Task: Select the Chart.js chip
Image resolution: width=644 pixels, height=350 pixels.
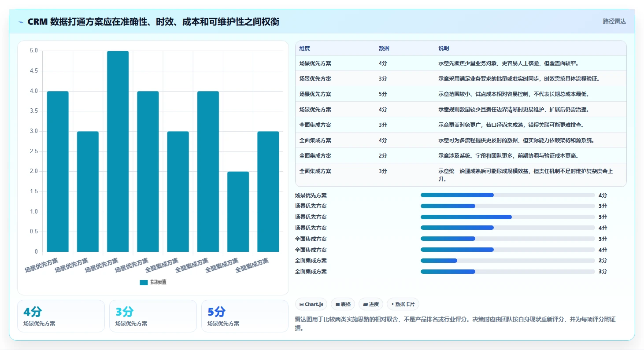Action: [x=311, y=304]
